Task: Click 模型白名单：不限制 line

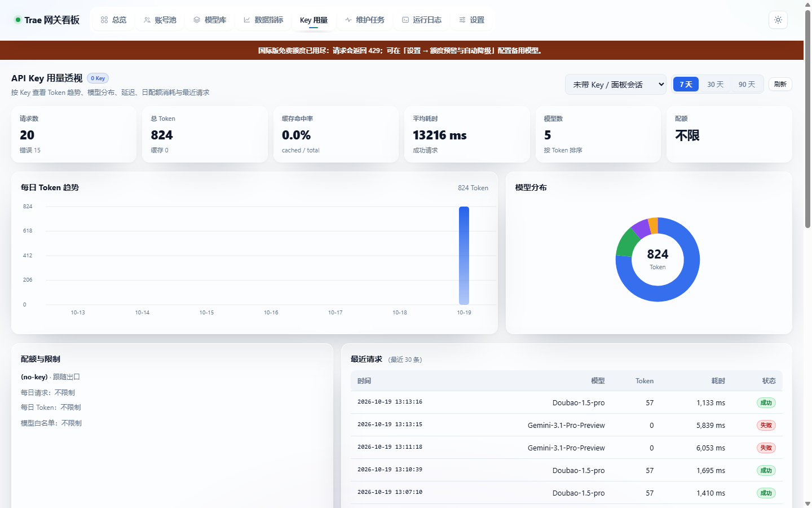Action: point(51,423)
